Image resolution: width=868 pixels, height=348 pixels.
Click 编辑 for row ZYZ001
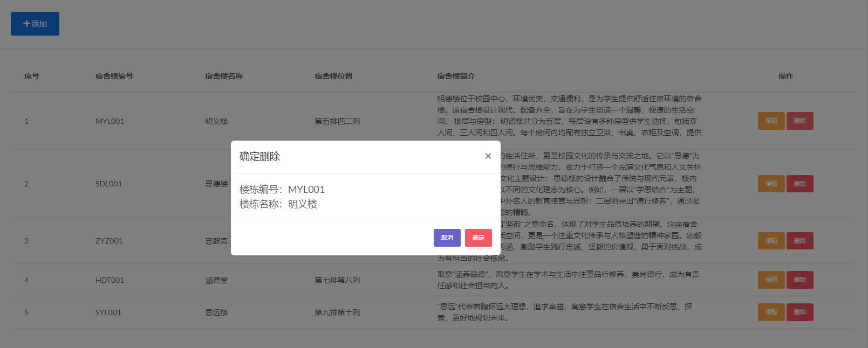(771, 241)
